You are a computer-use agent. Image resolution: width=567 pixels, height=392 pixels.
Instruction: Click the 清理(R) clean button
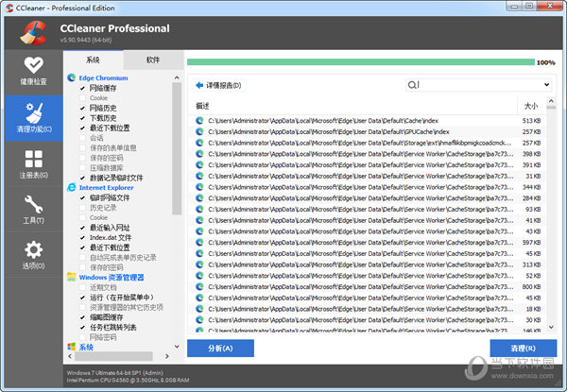[524, 349]
